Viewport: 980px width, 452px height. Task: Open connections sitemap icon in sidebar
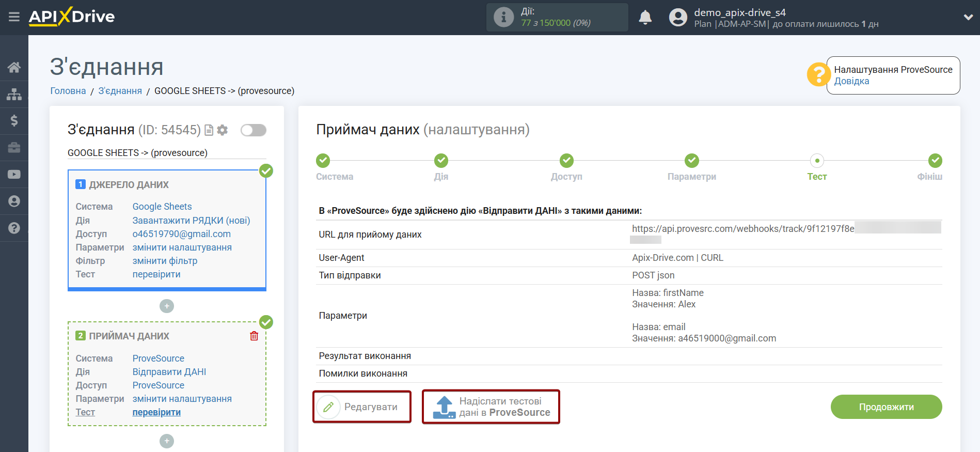[x=14, y=94]
